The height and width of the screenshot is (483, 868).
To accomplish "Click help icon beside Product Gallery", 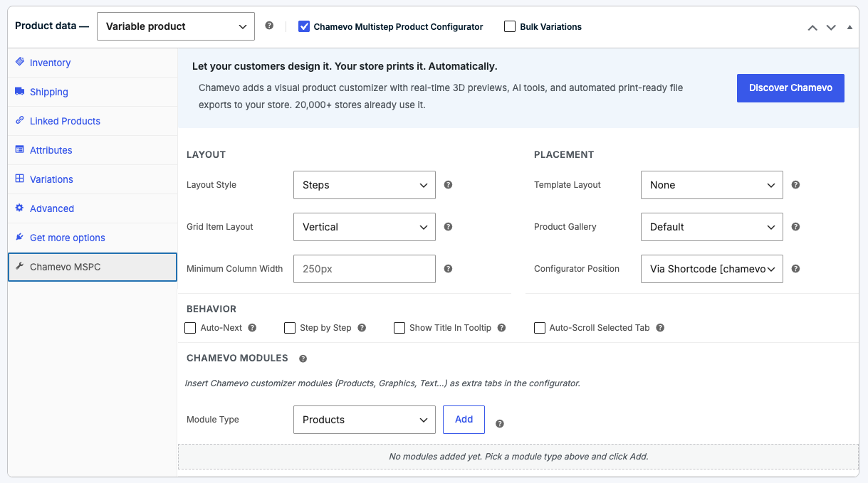I will [x=796, y=227].
